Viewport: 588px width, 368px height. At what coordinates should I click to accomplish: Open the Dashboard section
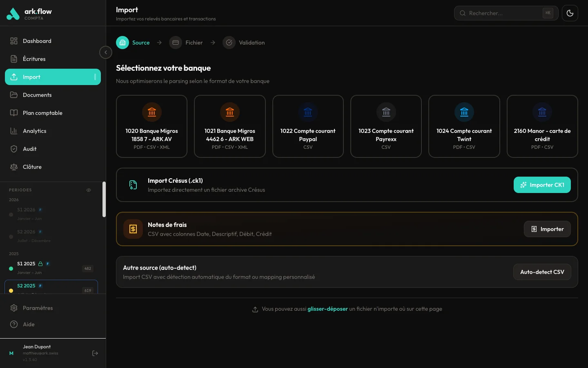pyautogui.click(x=37, y=41)
